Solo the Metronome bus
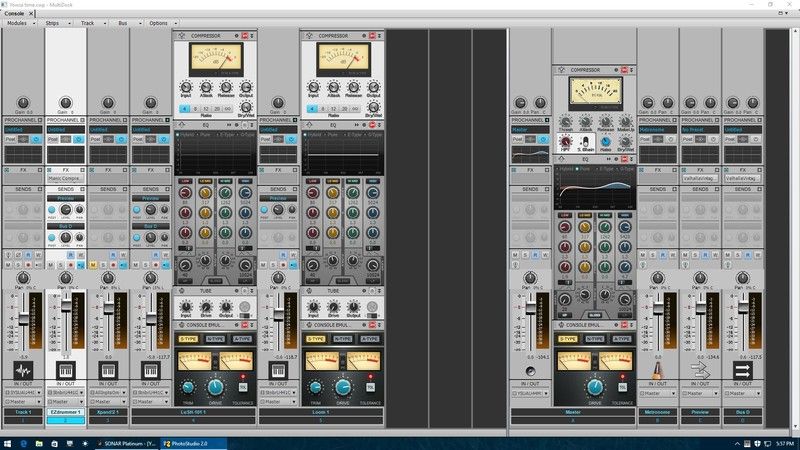 pos(653,255)
